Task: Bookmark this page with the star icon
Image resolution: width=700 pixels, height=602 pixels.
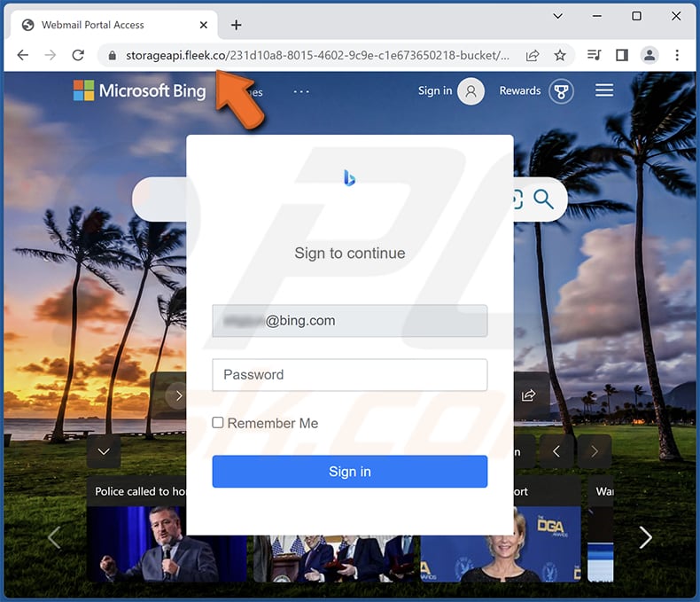Action: point(560,55)
